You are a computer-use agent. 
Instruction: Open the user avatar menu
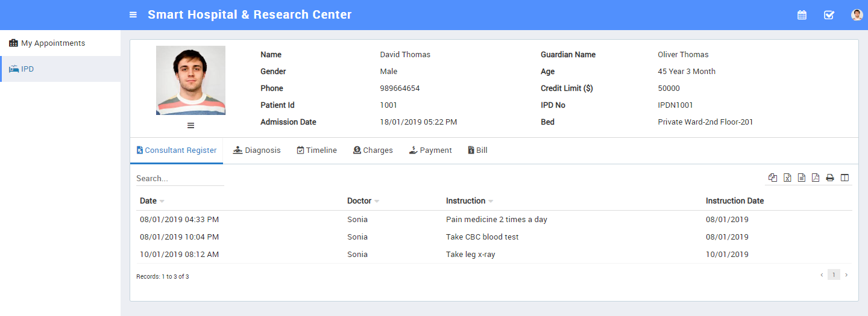coord(857,15)
